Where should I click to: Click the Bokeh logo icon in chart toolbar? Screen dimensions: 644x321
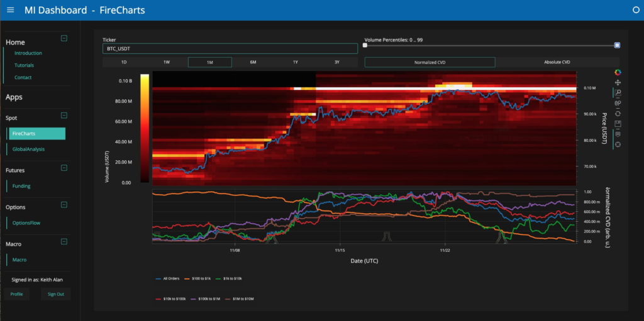click(x=618, y=72)
